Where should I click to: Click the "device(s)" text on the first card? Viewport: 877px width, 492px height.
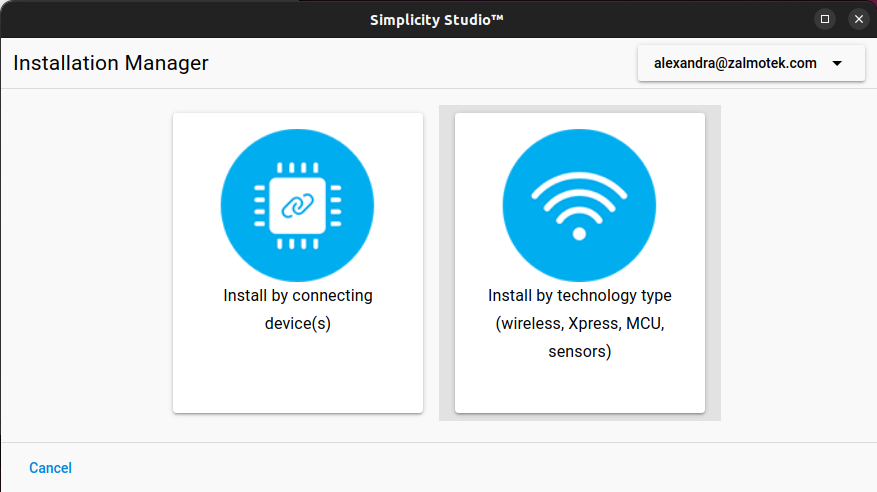298,323
